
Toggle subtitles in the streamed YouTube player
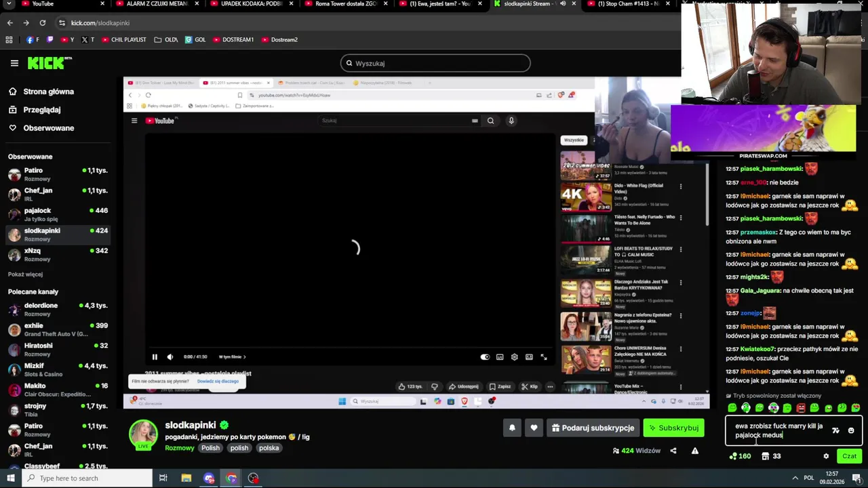(x=500, y=357)
